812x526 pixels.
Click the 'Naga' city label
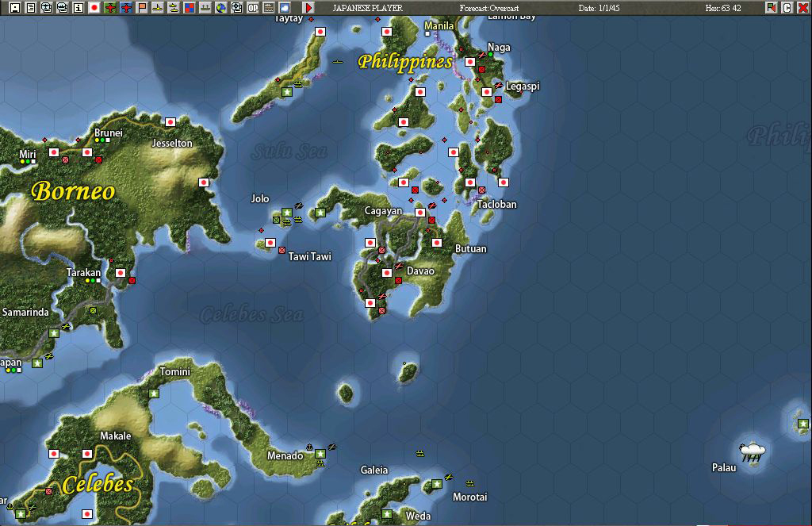click(500, 47)
